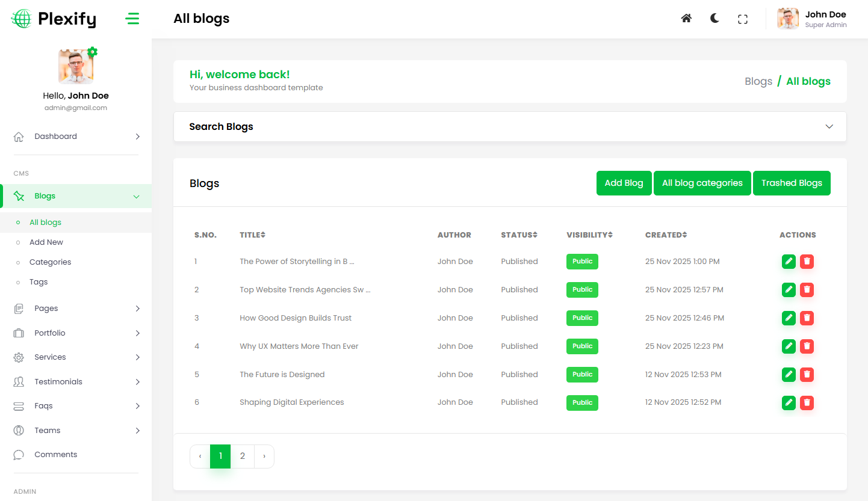Sort the table by Title column
The width and height of the screenshot is (868, 501).
pyautogui.click(x=253, y=235)
